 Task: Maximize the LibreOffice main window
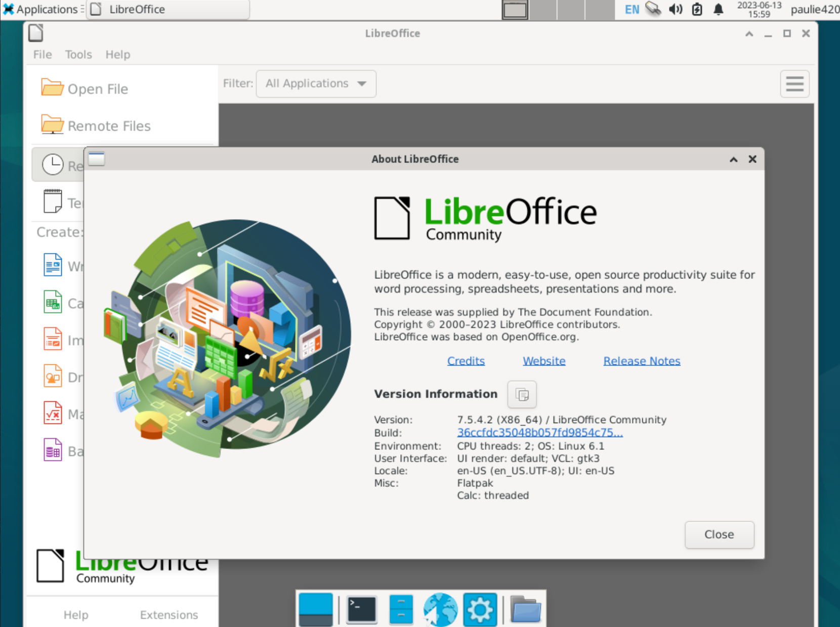tap(787, 33)
